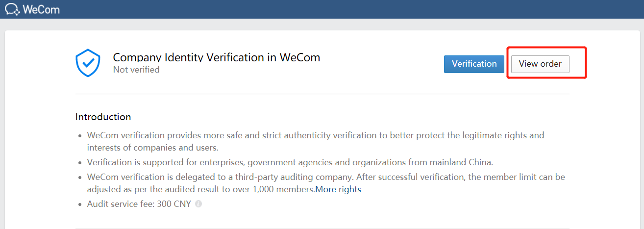
Task: Click the divider line below the title
Action: 322,94
